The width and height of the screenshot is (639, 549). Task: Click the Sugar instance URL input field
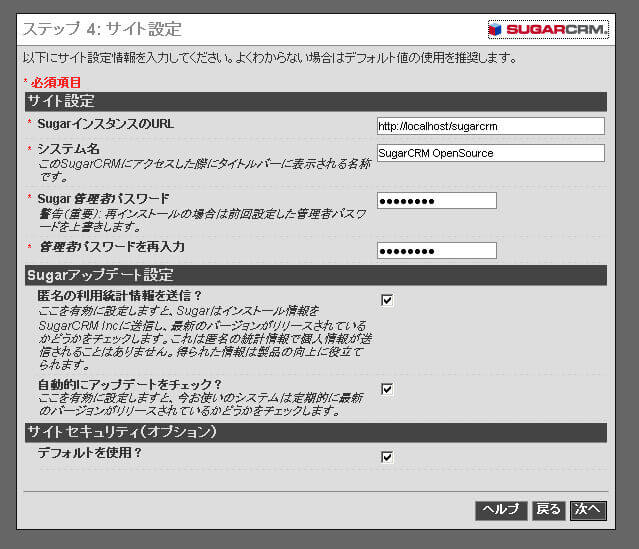click(x=490, y=126)
